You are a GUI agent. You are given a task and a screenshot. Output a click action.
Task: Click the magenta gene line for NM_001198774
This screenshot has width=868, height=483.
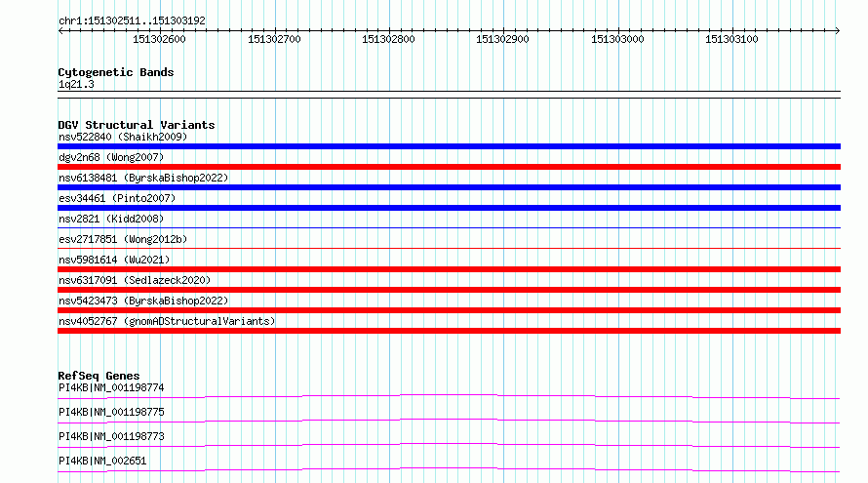click(449, 396)
